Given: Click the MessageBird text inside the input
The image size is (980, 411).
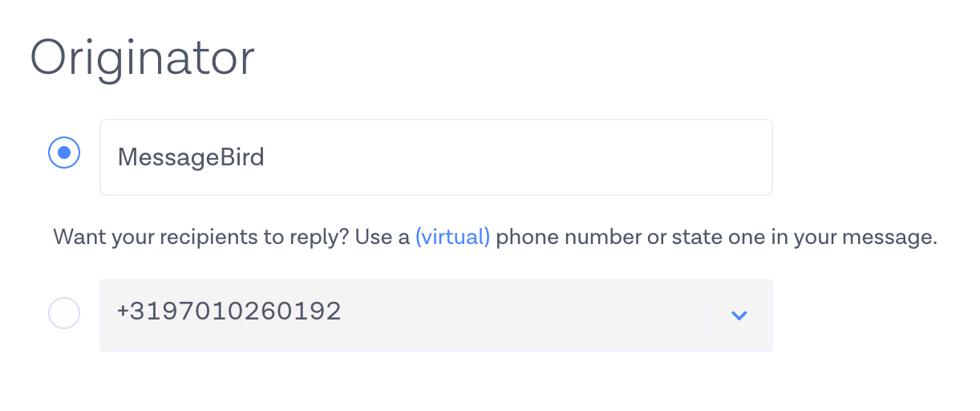Looking at the screenshot, I should pos(191,157).
